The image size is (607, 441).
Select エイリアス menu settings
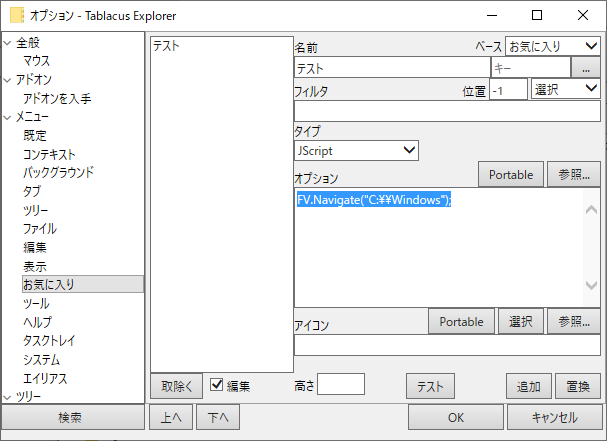[x=45, y=378]
